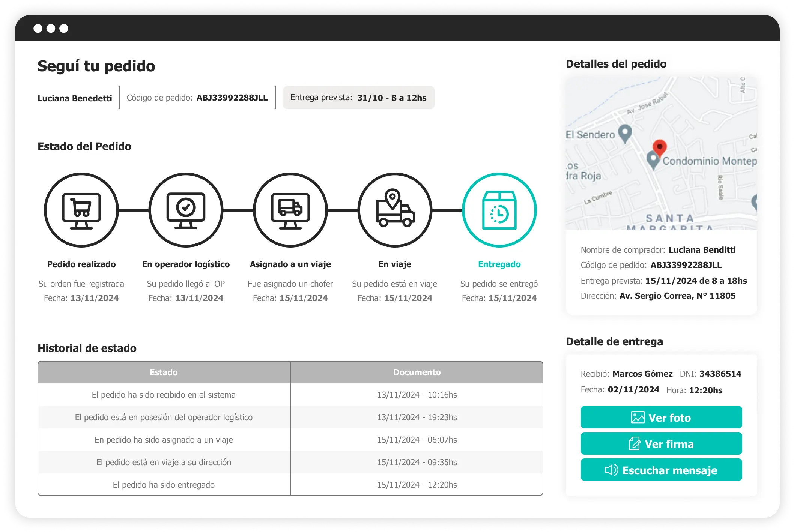Viewport: 794px width, 532px height.
Task: Click the Condominio Montep map marker pin
Action: (x=653, y=161)
